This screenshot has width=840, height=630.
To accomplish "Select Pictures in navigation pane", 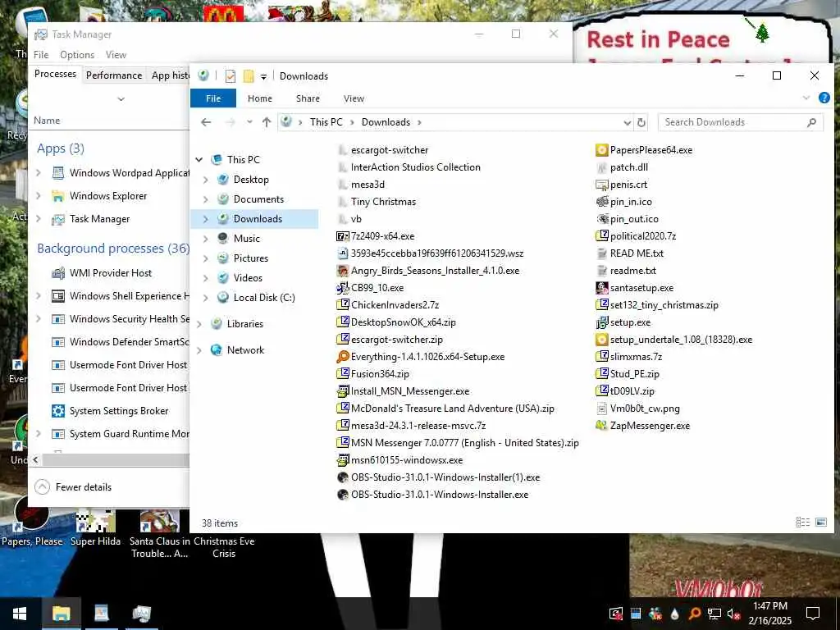I will 251,258.
